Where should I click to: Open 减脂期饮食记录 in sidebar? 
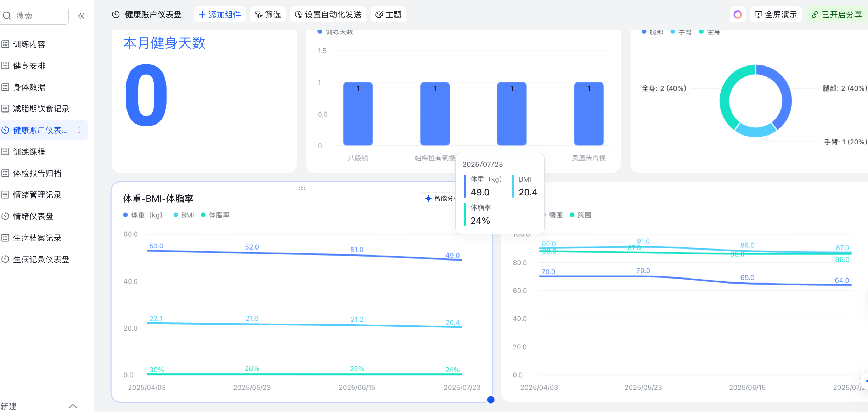point(41,109)
